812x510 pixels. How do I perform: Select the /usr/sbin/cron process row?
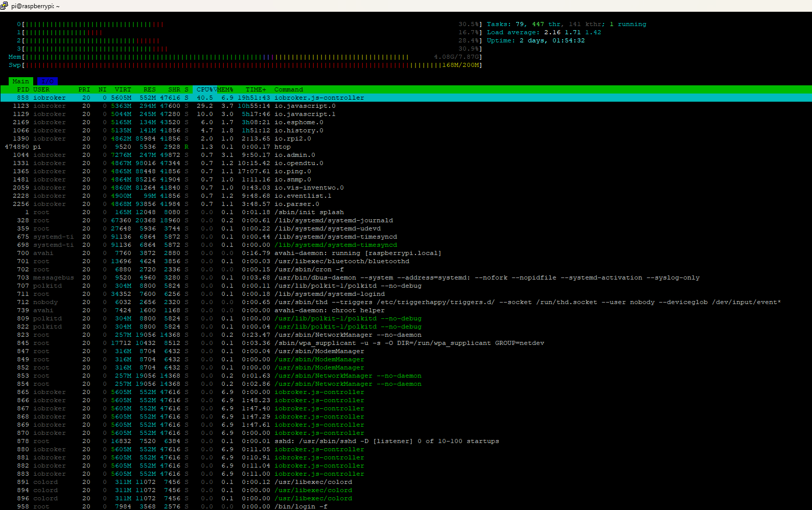(309, 269)
